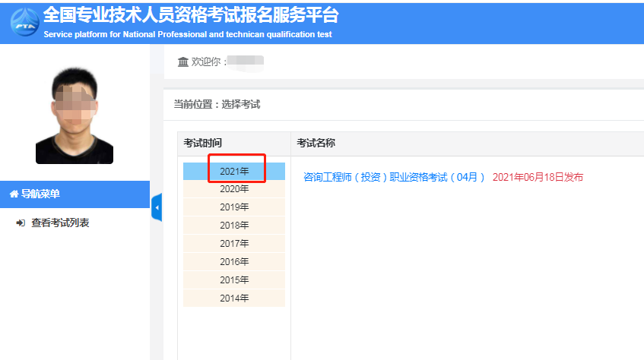Screen dimensions: 644x360
Task: Select 2021年 in the exam year list
Action: tap(234, 171)
